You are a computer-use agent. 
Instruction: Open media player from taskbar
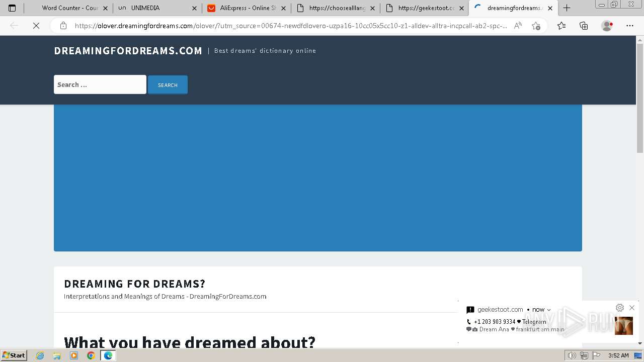coord(74,355)
